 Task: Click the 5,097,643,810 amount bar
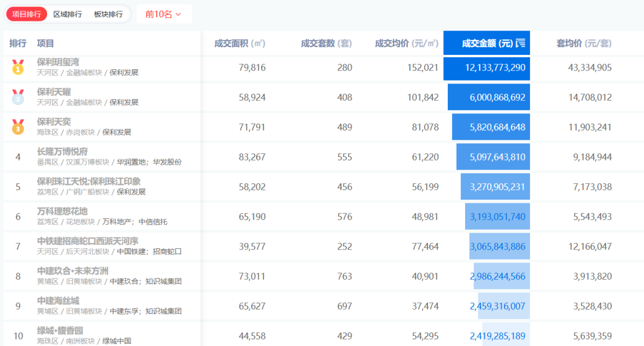493,157
